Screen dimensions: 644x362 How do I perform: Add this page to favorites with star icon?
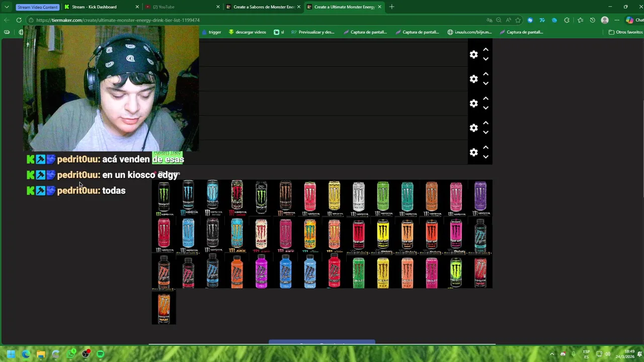tap(518, 20)
